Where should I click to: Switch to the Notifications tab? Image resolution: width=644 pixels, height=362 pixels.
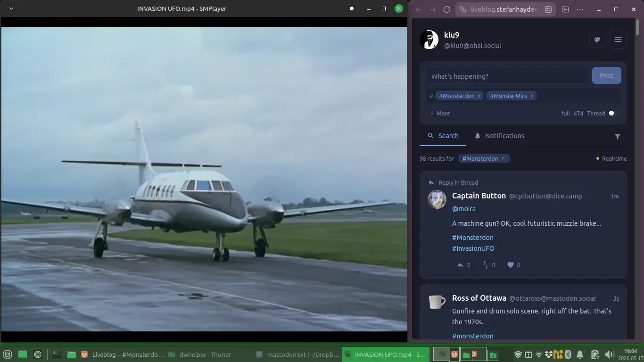pyautogui.click(x=499, y=136)
